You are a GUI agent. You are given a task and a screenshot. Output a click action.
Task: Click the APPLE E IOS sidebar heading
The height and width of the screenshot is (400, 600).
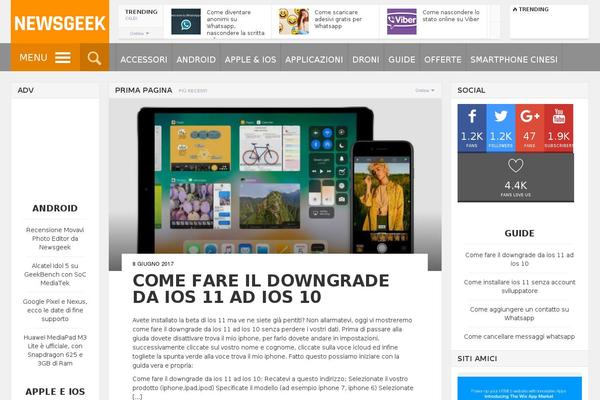[55, 392]
